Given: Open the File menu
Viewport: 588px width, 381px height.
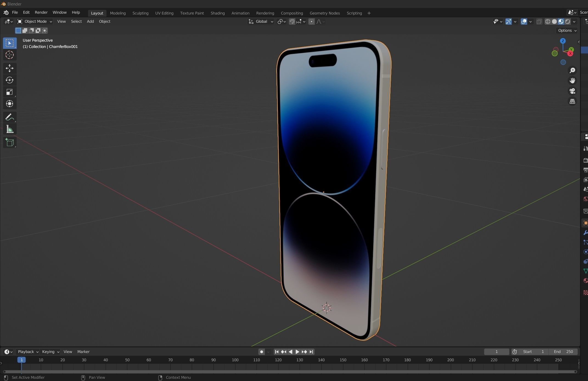Looking at the screenshot, I should point(15,13).
